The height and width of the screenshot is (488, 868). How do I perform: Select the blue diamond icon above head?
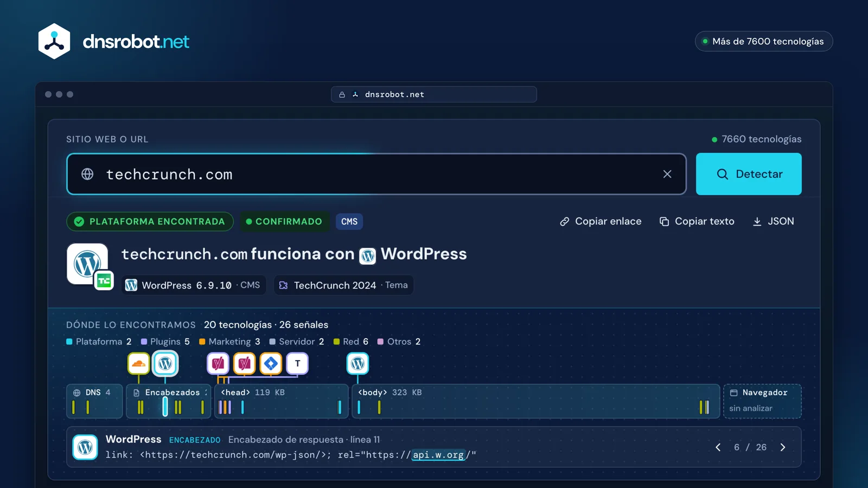271,363
